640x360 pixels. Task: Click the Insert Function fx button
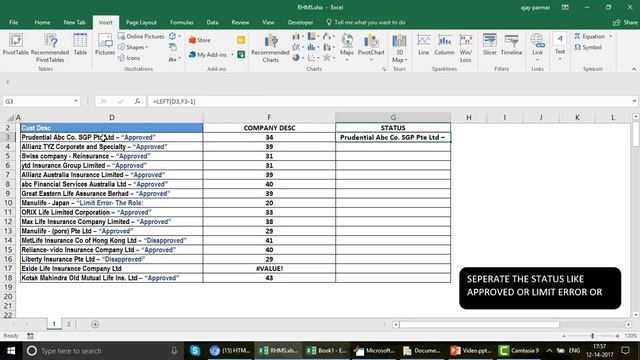pos(138,101)
